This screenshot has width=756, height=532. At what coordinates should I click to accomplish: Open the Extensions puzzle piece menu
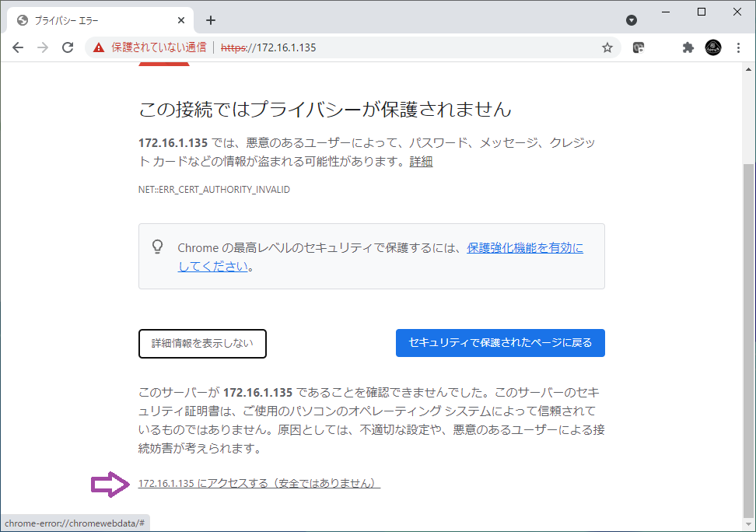688,47
